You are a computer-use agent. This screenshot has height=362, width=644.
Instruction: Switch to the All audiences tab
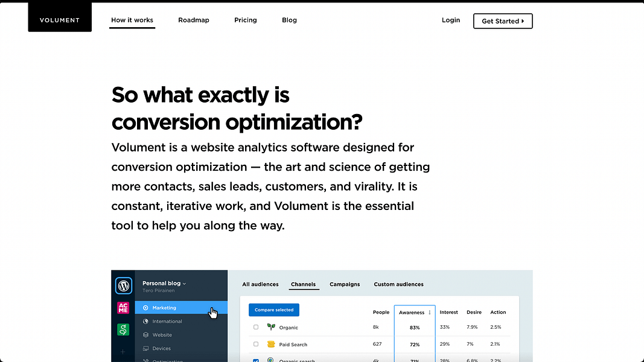click(260, 284)
